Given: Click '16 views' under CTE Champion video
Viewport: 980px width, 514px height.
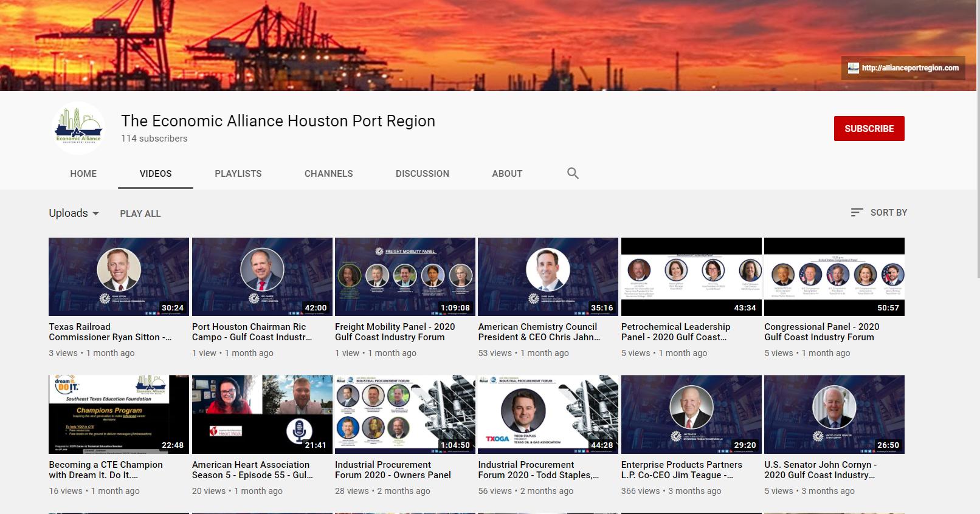Looking at the screenshot, I should click(66, 491).
